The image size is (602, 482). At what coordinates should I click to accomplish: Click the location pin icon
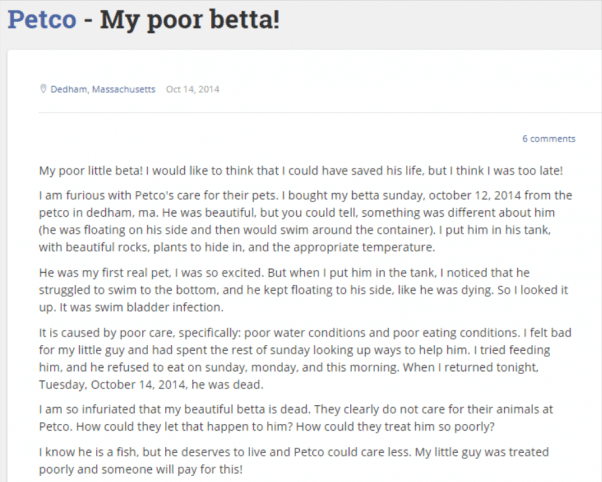click(43, 89)
